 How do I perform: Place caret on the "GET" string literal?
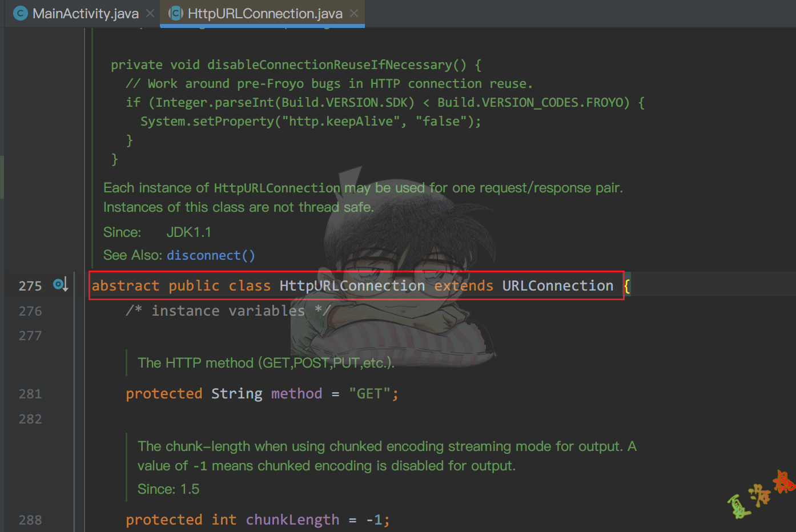coord(371,393)
